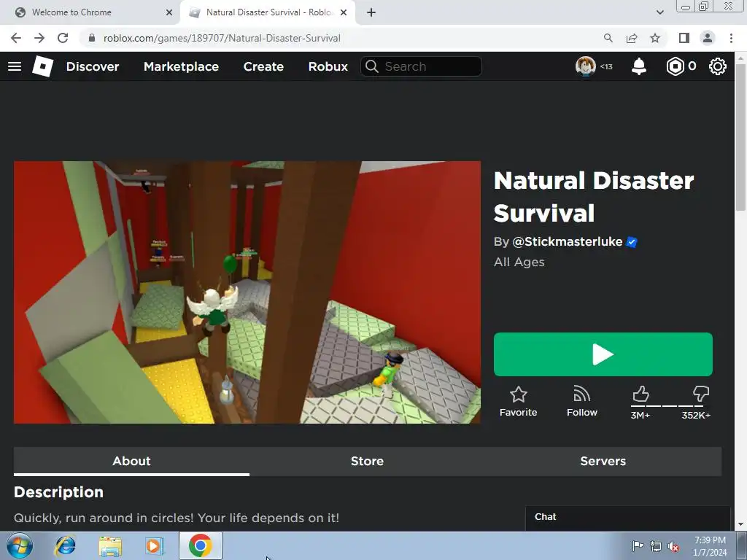Share this page icon
The height and width of the screenshot is (560, 747).
coord(632,38)
